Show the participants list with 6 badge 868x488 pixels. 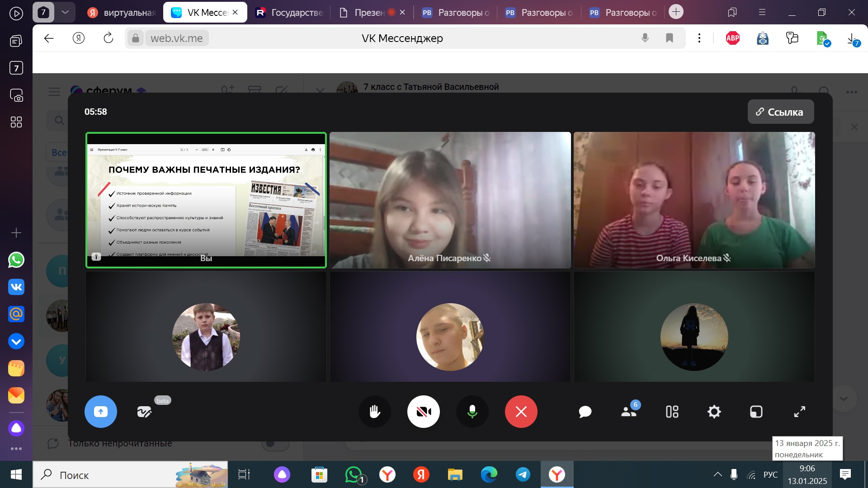click(x=629, y=412)
